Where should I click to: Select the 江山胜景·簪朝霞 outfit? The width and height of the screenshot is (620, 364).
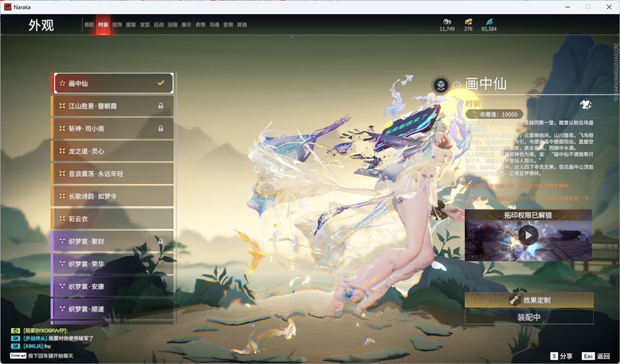pos(114,106)
